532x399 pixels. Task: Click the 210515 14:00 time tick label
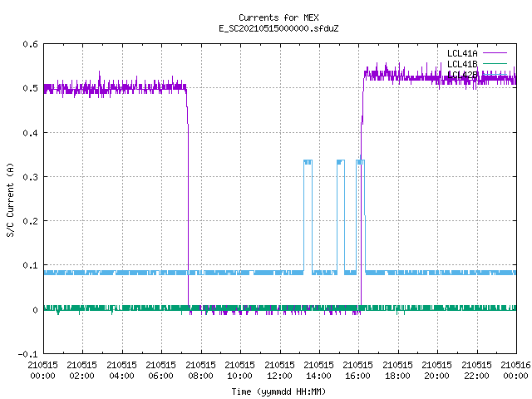click(x=318, y=371)
